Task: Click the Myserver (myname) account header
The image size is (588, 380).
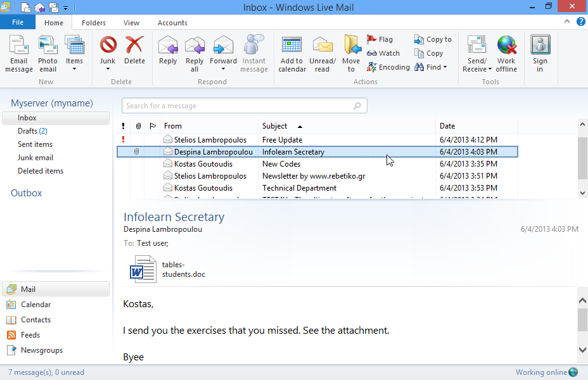Action: click(52, 103)
